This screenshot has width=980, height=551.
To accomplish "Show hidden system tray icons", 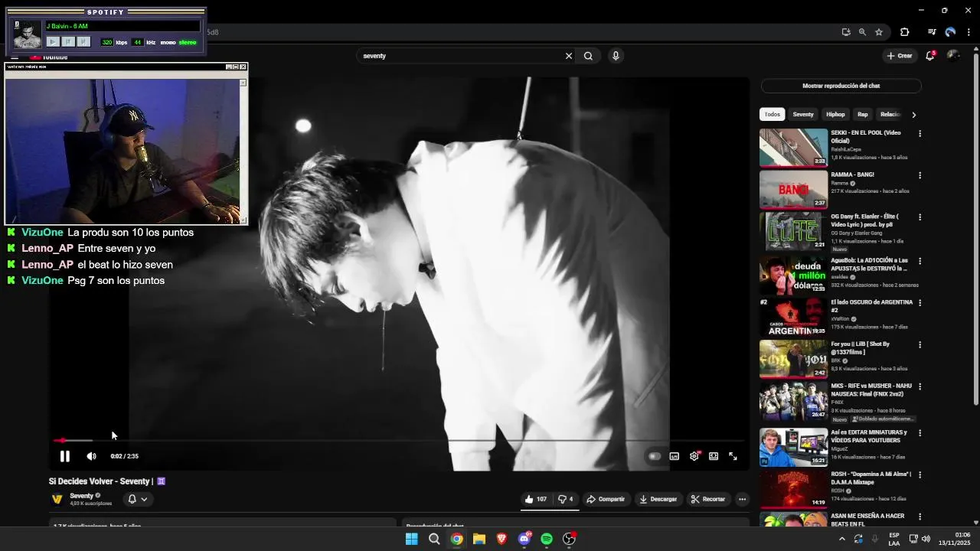I will click(x=842, y=539).
